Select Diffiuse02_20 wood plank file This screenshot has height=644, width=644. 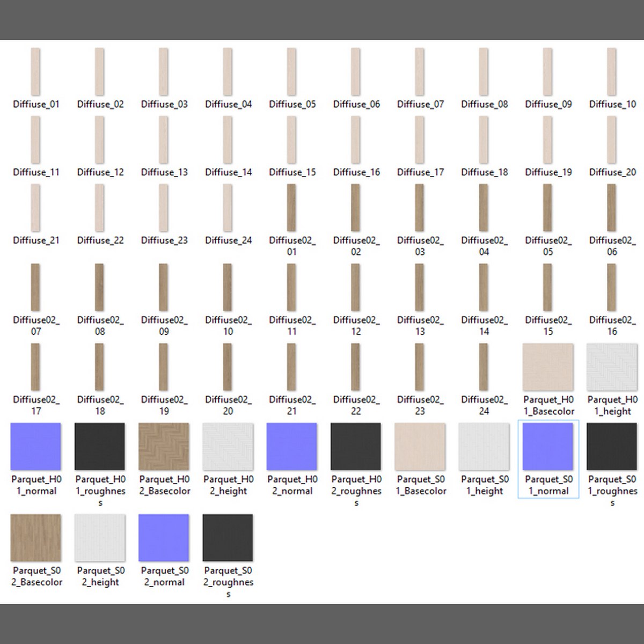[228, 367]
